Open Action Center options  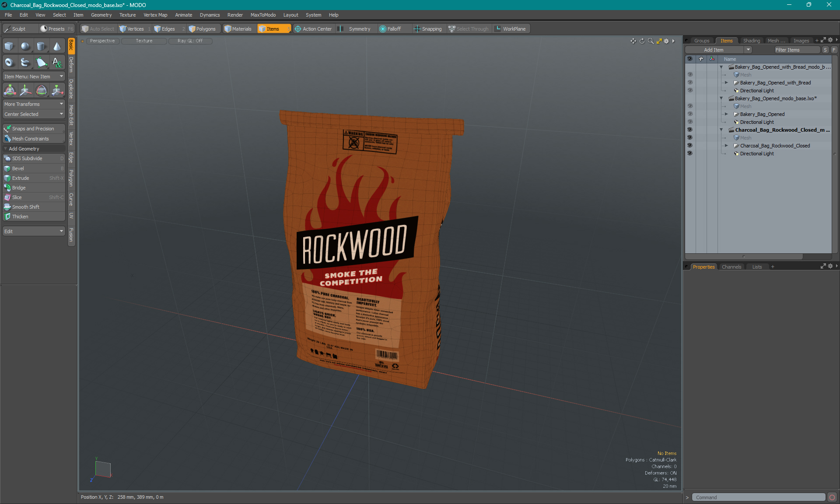click(314, 29)
